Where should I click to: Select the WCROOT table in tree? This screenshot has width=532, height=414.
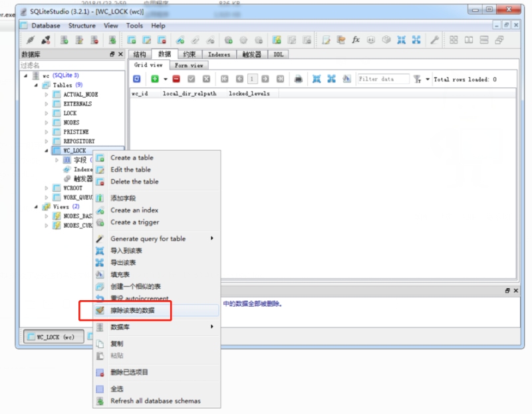(x=72, y=188)
